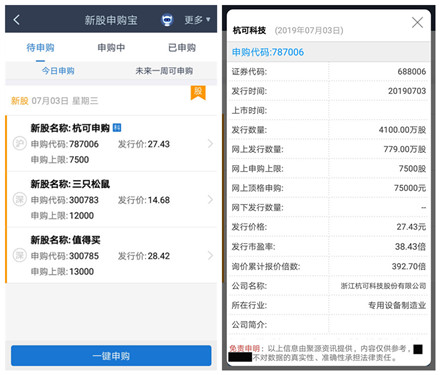The height and width of the screenshot is (375, 440).
Task: Click 发行数量 value 4100.00万股
Action: pyautogui.click(x=402, y=130)
